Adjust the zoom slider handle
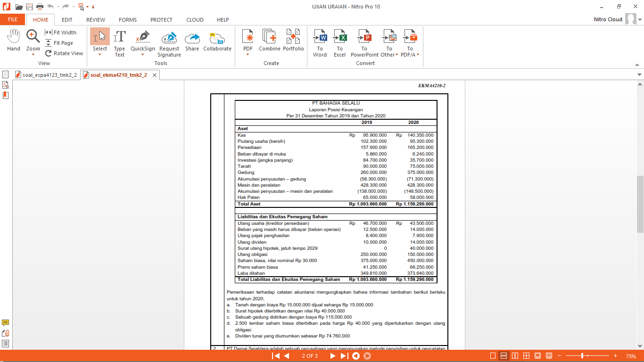The width and height of the screenshot is (644, 362). click(582, 356)
